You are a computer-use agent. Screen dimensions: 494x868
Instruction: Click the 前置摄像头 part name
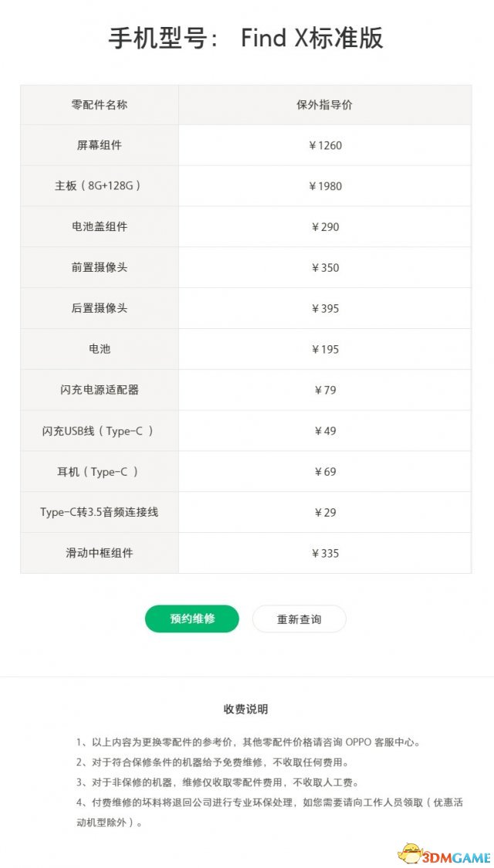[x=100, y=267]
